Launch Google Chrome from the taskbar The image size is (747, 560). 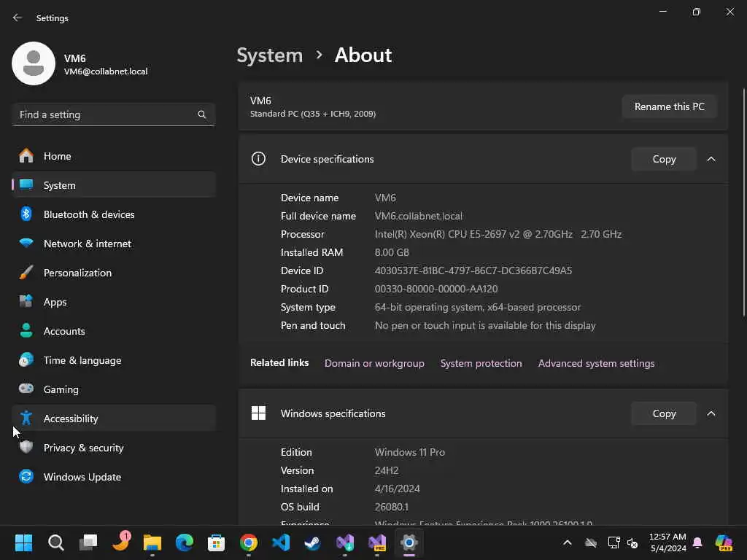tap(249, 542)
